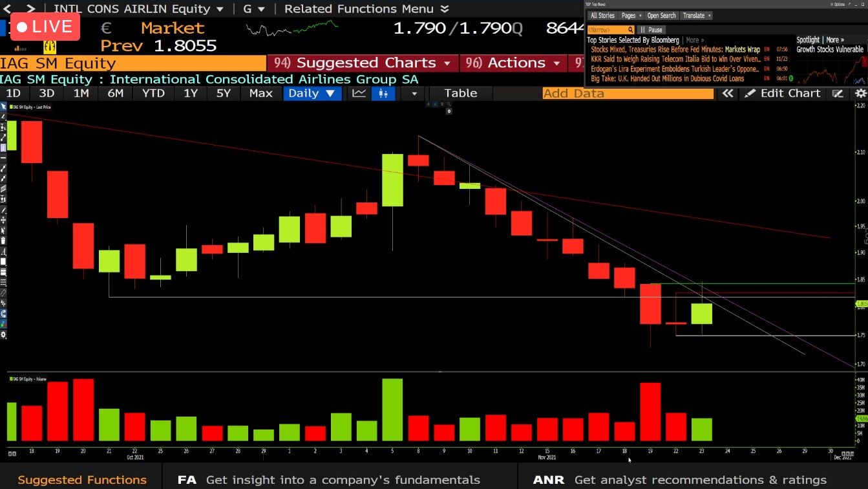This screenshot has width=868, height=489.
Task: Open the Suggested Charts dropdown
Action: (x=363, y=63)
